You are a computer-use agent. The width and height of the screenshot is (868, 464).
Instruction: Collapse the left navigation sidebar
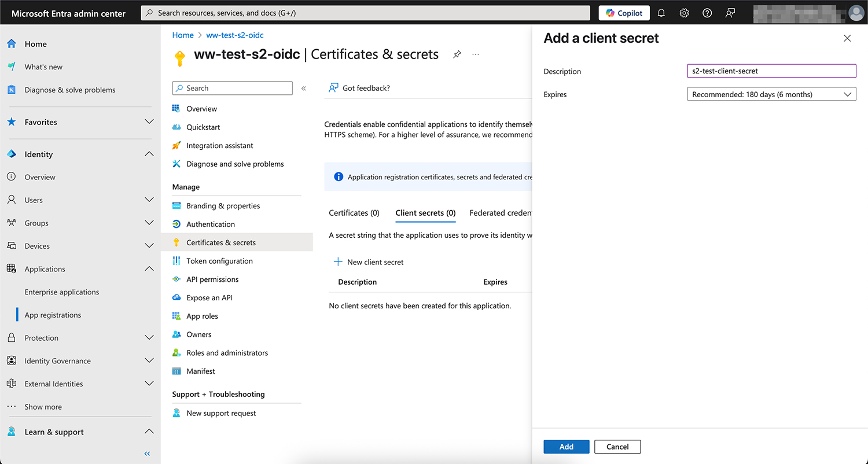[147, 454]
